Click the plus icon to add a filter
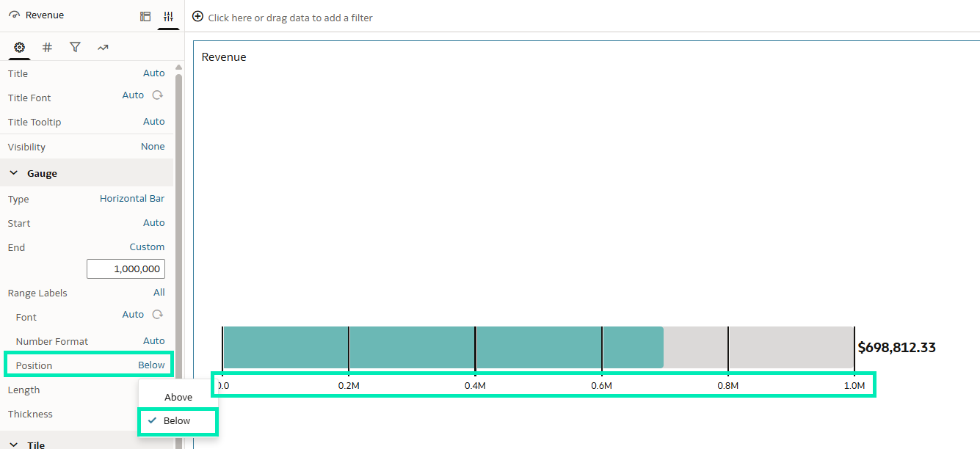Viewport: 980px width, 449px height. [x=197, y=17]
